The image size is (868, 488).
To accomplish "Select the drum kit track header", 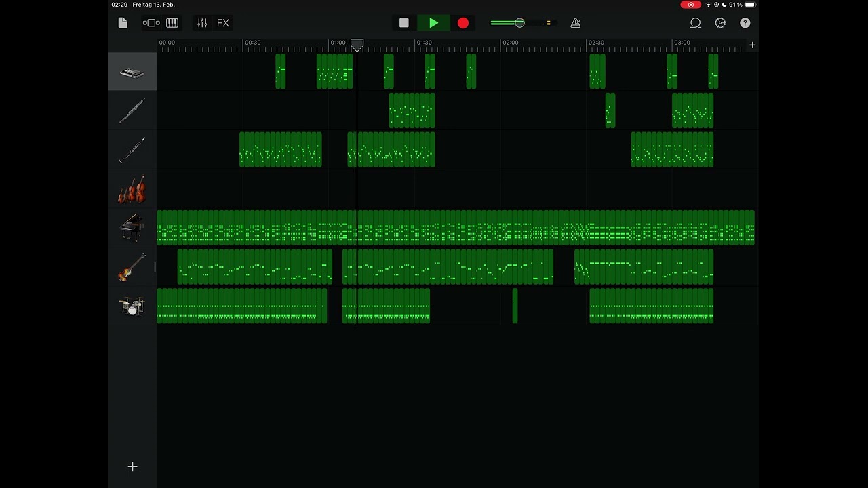I will (x=132, y=306).
